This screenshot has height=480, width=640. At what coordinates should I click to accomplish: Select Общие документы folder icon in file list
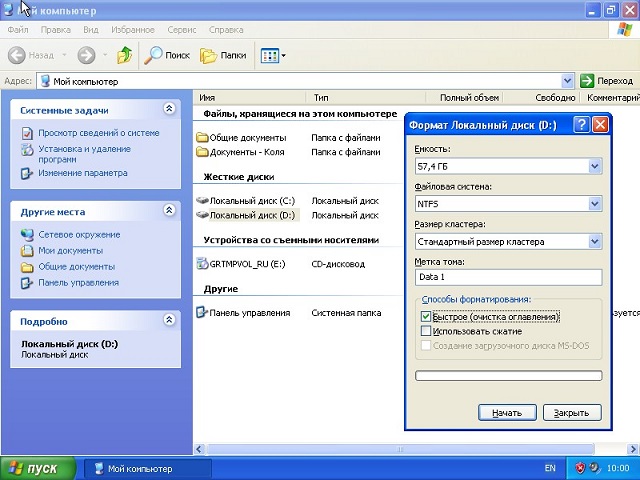(x=202, y=138)
